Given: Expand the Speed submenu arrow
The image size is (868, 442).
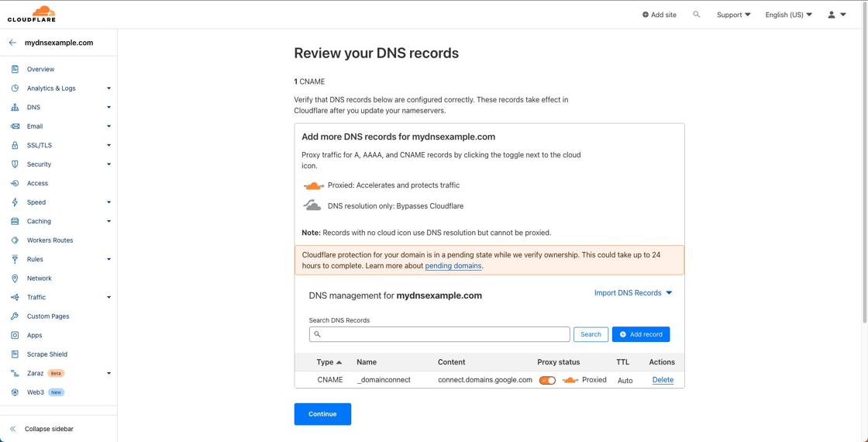Looking at the screenshot, I should click(109, 202).
